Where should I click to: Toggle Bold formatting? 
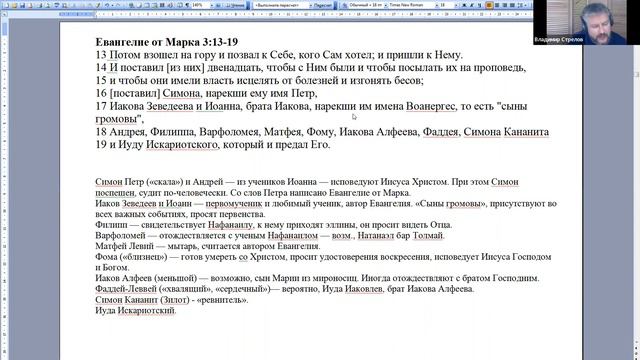click(x=464, y=5)
